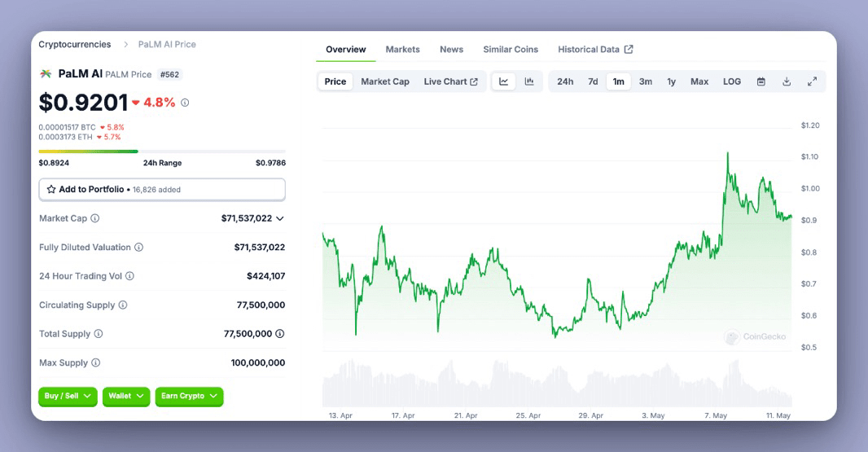868x452 pixels.
Task: Click the 0.0003173 ETH value
Action: pyautogui.click(x=65, y=137)
